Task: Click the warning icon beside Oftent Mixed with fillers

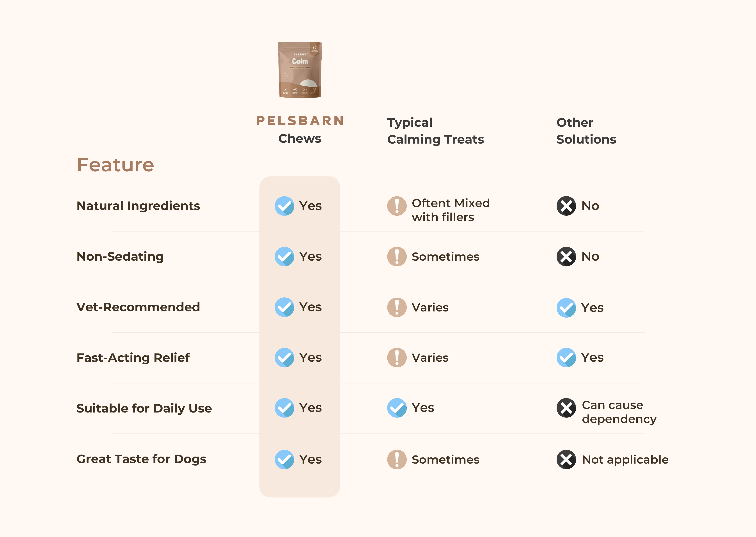Action: (397, 206)
